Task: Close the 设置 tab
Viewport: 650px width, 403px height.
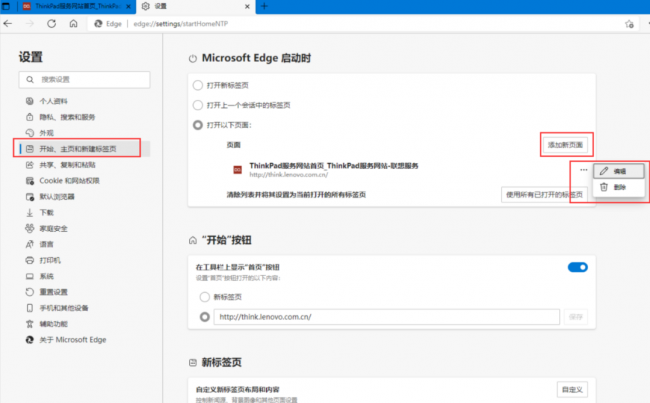Action: [247, 6]
